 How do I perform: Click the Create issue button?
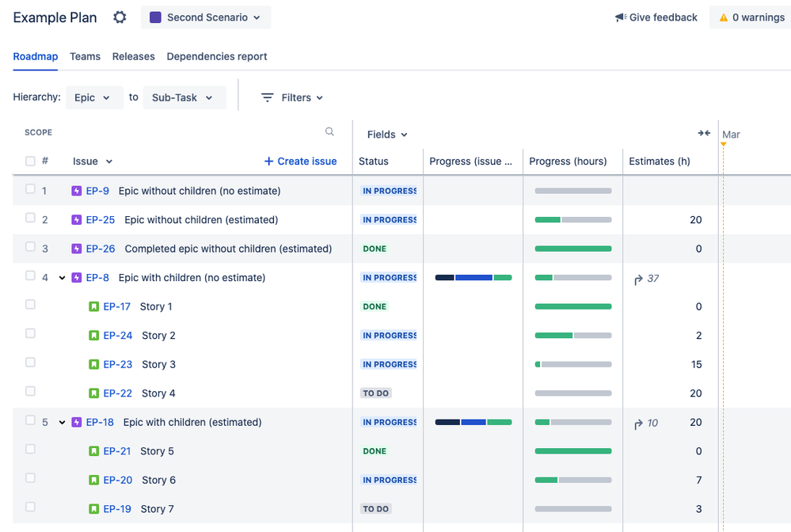tap(300, 161)
